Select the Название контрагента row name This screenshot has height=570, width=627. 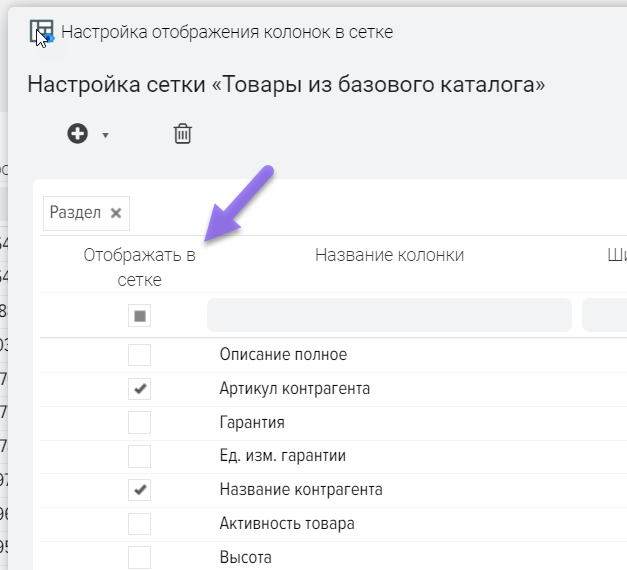pyautogui.click(x=300, y=490)
